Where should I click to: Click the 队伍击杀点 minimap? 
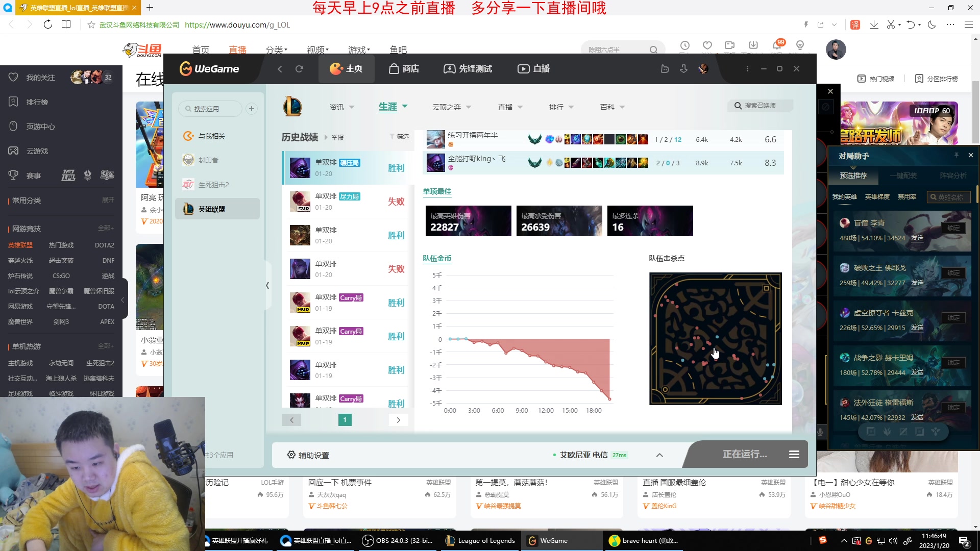(x=715, y=339)
